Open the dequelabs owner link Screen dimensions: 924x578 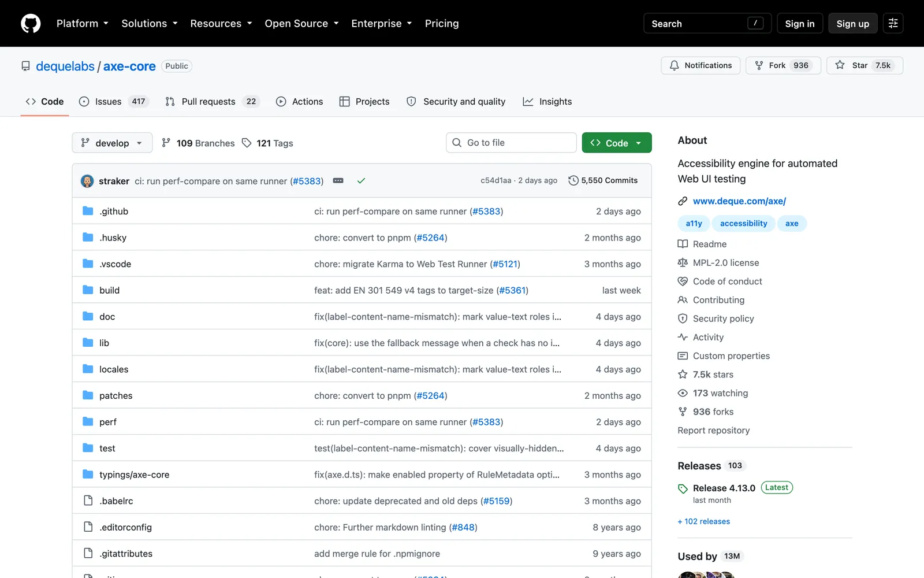point(65,66)
